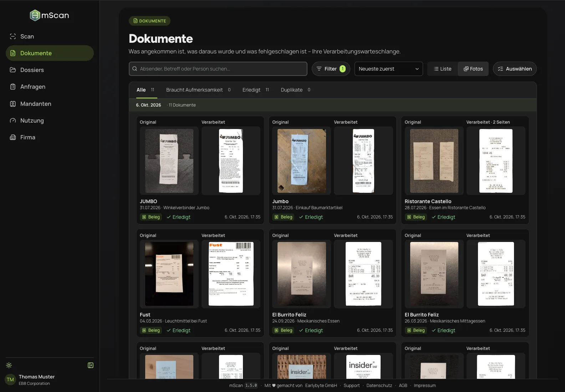Viewport: 565px width, 392px height.
Task: Open original Ristorante Castello receipt photo
Action: click(434, 161)
